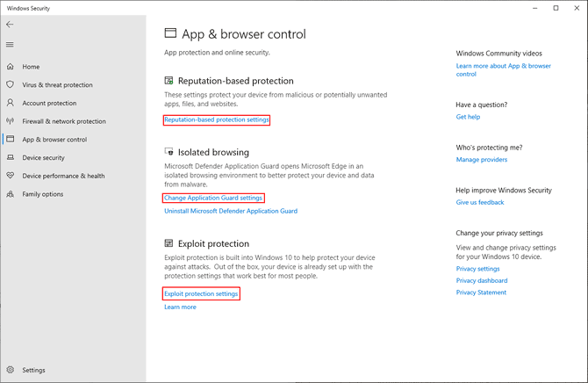Open the Privacy dashboard link
Screen dimensions: 588x383
click(482, 280)
